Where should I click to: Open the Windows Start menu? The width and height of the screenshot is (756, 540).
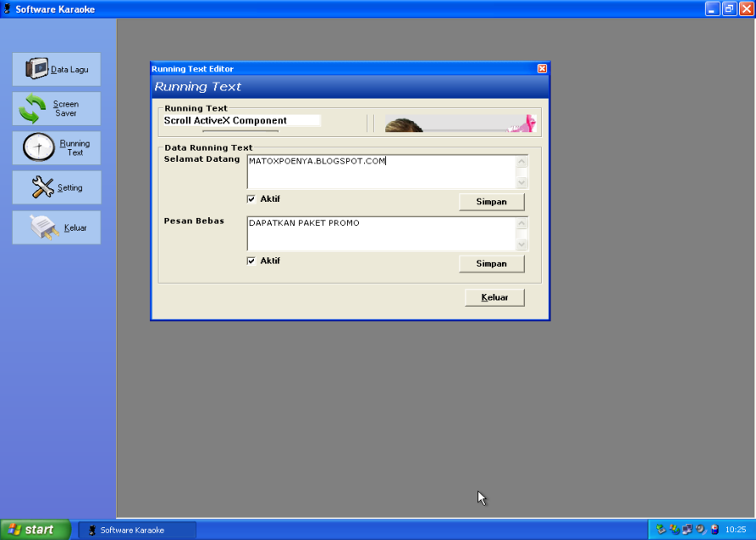point(35,530)
